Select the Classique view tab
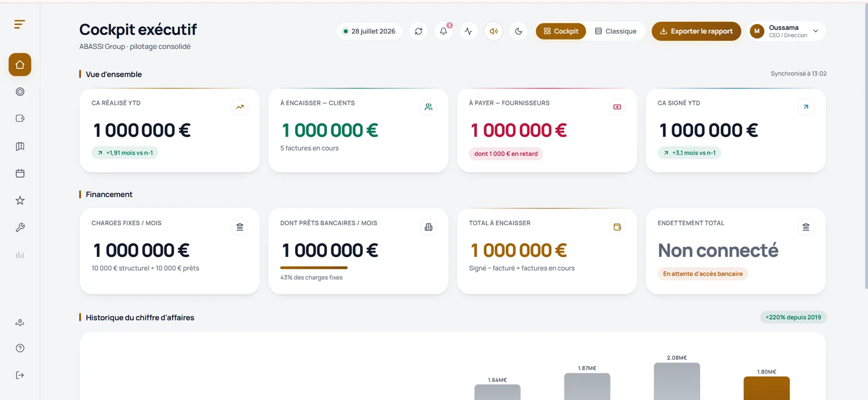 pyautogui.click(x=616, y=31)
